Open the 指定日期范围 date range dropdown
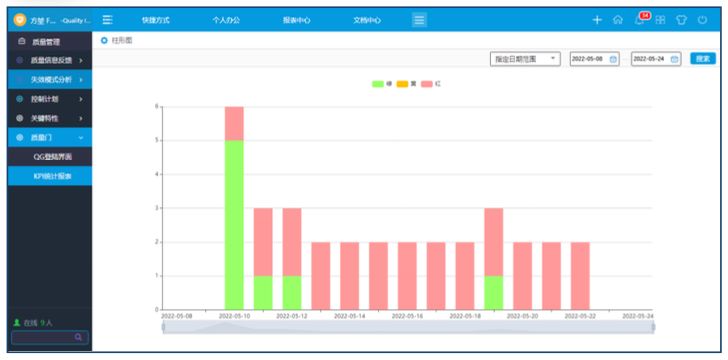This screenshot has width=728, height=360. click(525, 59)
